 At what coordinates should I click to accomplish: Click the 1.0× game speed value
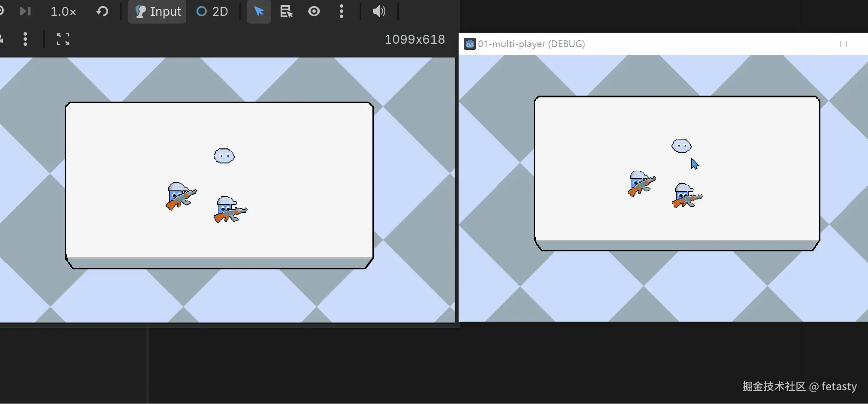tap(64, 12)
